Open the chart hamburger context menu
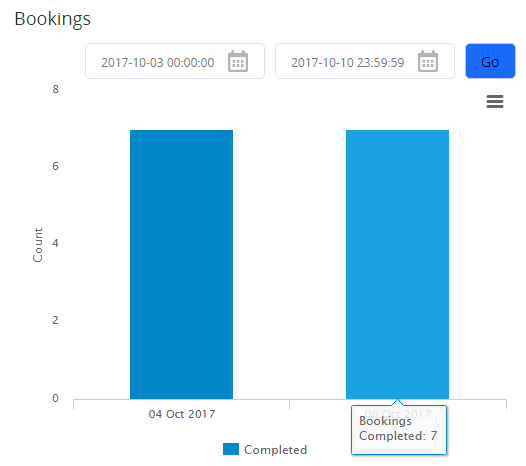 [495, 101]
